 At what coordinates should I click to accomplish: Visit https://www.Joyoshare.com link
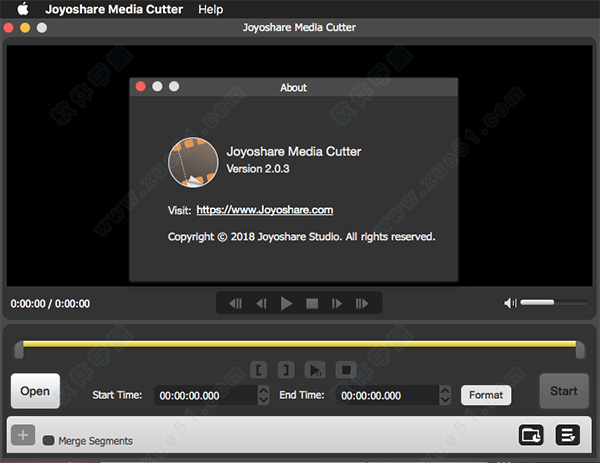tap(265, 210)
